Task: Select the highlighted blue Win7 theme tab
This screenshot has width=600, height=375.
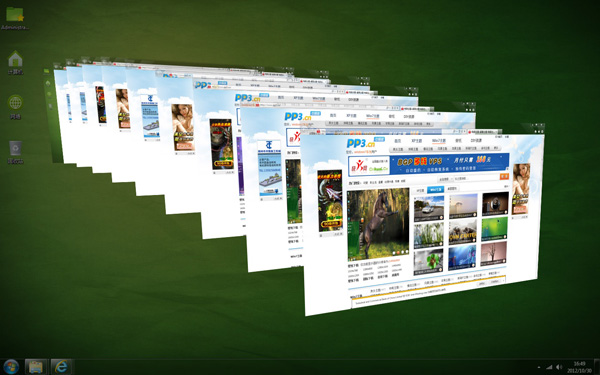Action: pyautogui.click(x=435, y=189)
